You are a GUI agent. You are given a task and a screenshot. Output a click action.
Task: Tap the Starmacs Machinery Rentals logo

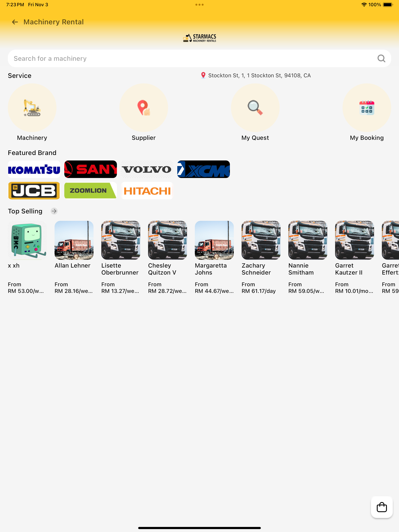pos(199,38)
